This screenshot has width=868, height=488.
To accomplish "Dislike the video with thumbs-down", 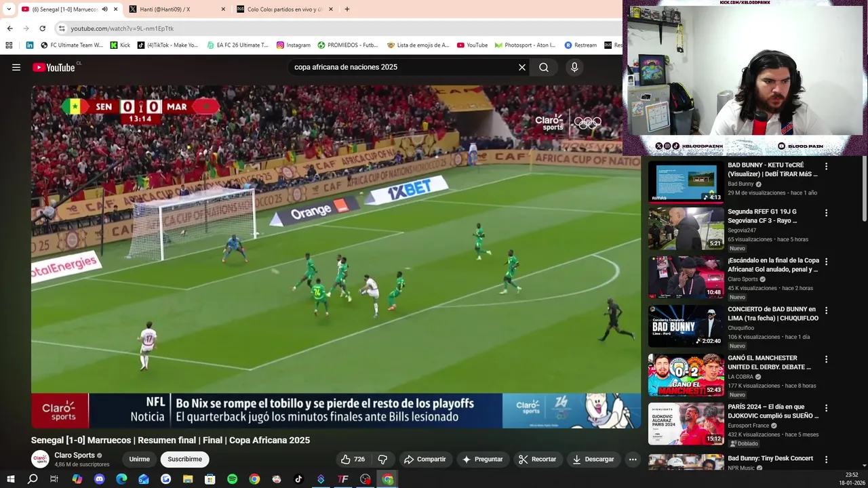I will [x=382, y=459].
